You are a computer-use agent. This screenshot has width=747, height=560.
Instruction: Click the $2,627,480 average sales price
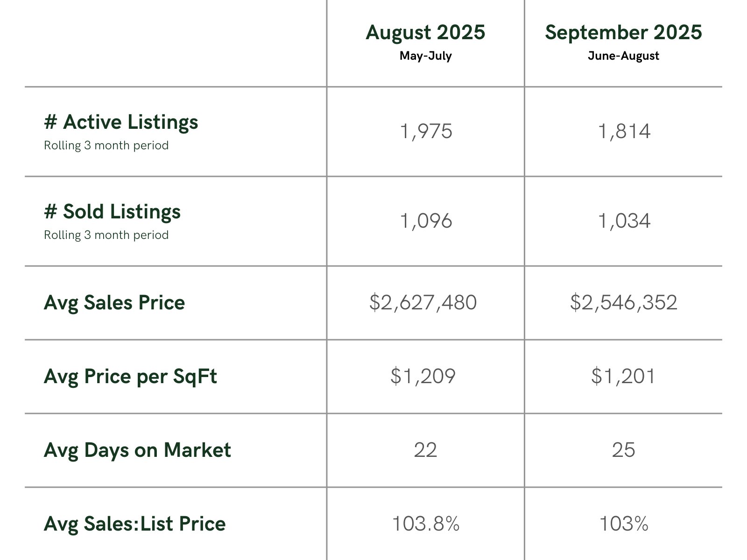point(423,303)
